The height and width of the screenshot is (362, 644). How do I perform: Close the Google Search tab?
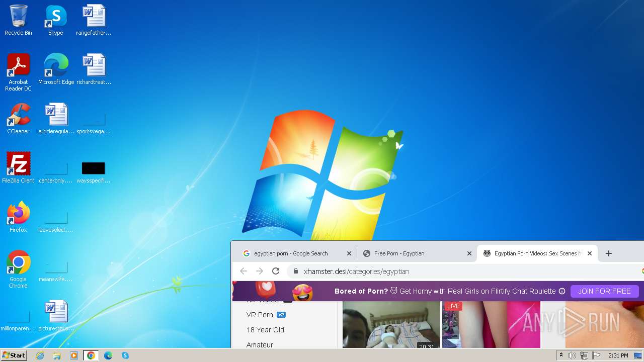(x=349, y=253)
